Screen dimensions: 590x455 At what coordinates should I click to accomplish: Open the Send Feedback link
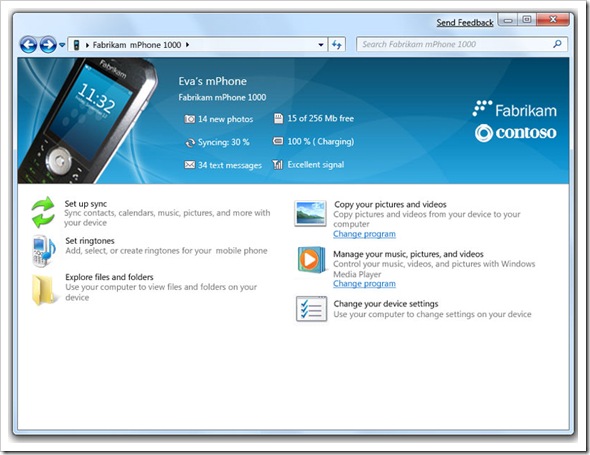click(465, 23)
